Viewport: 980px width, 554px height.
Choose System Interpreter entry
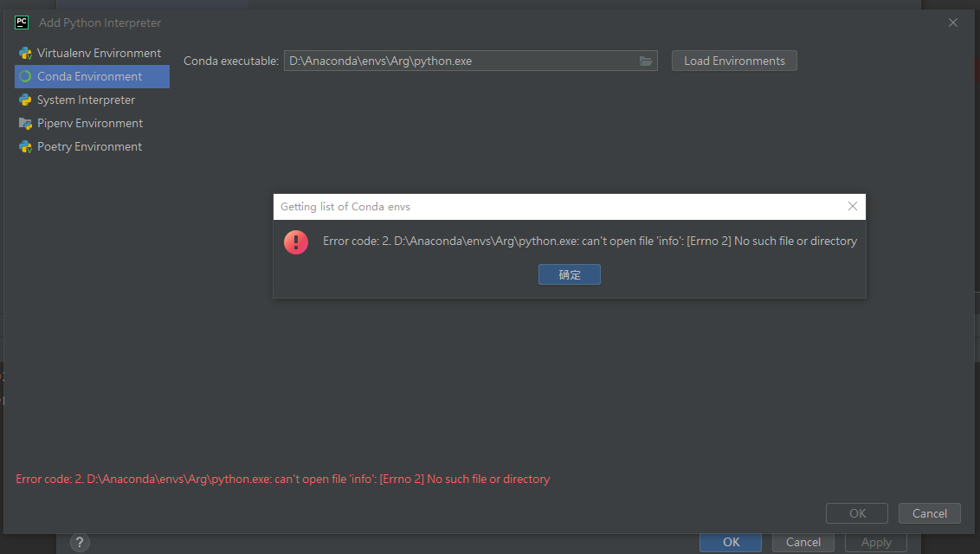[x=92, y=100]
